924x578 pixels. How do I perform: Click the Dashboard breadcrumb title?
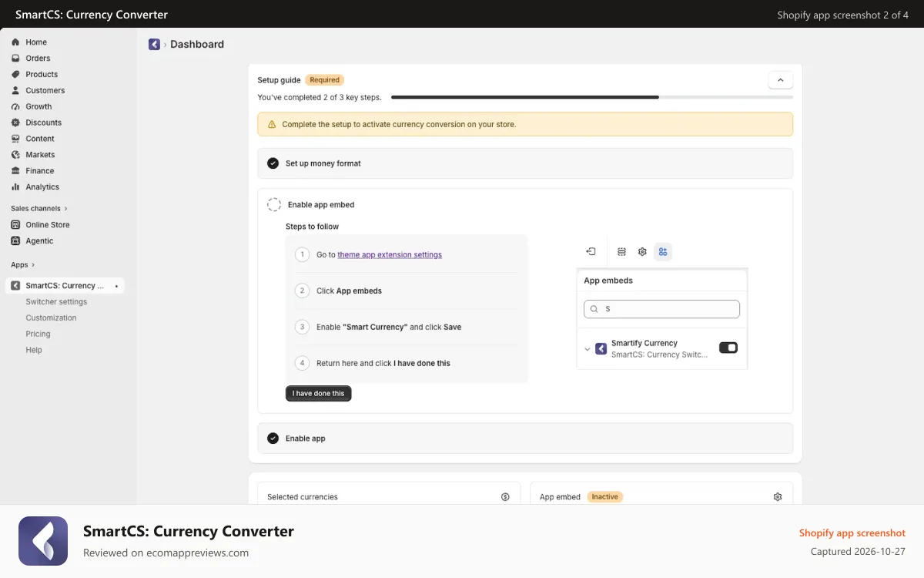tap(197, 45)
